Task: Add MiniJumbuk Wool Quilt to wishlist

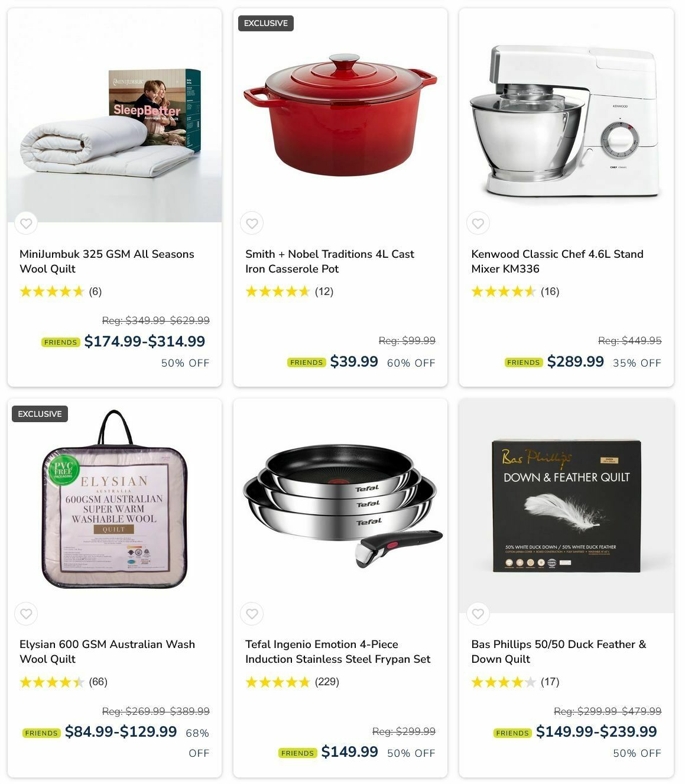Action: (x=26, y=223)
